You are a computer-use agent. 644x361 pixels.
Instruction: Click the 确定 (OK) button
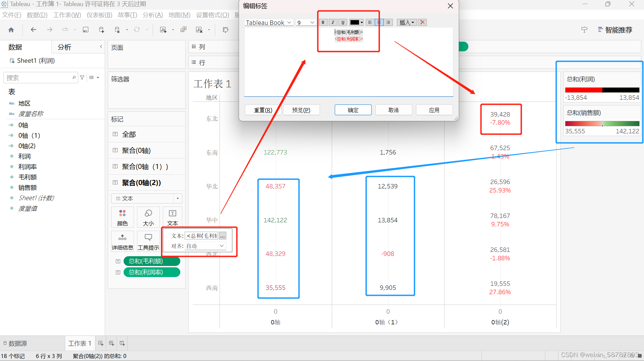(353, 110)
